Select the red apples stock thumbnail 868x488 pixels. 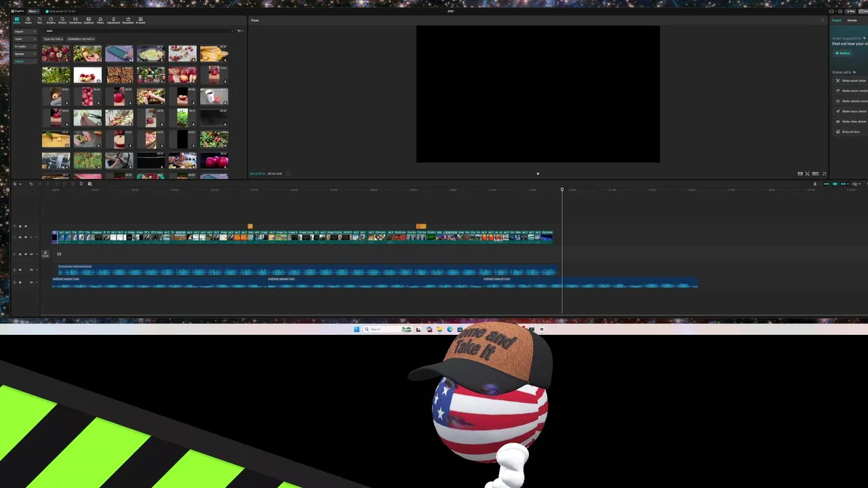(56, 53)
